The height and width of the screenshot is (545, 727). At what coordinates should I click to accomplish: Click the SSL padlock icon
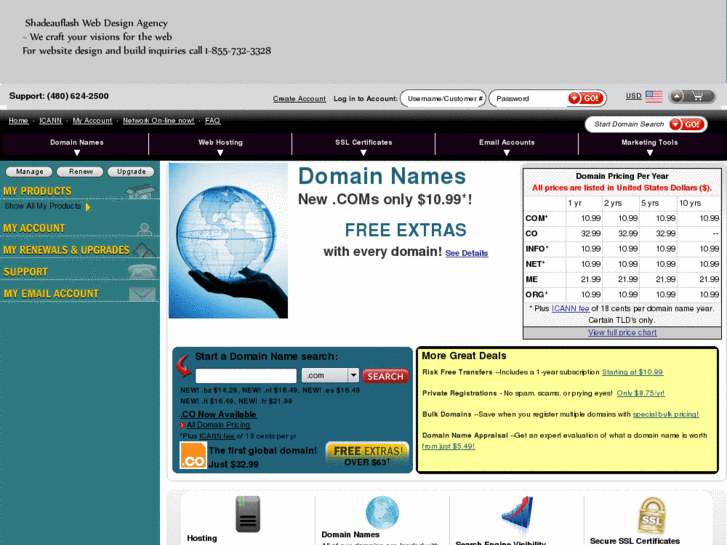pyautogui.click(x=652, y=515)
